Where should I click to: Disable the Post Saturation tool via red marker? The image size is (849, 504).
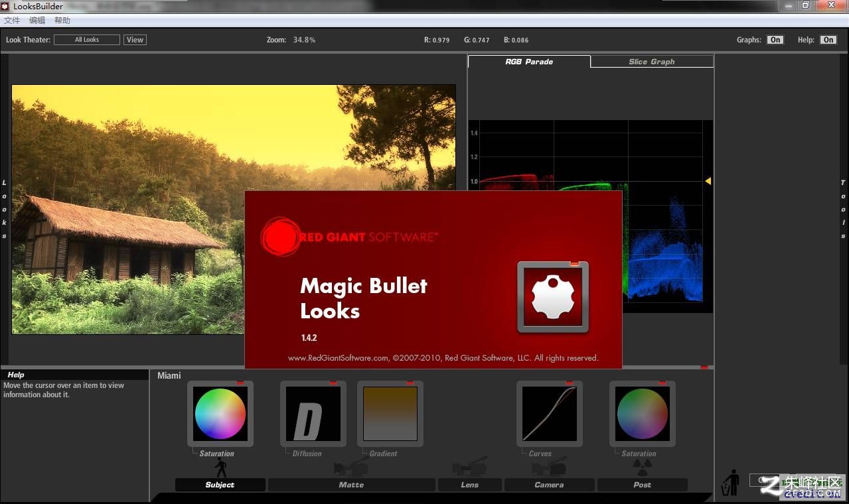[x=662, y=383]
